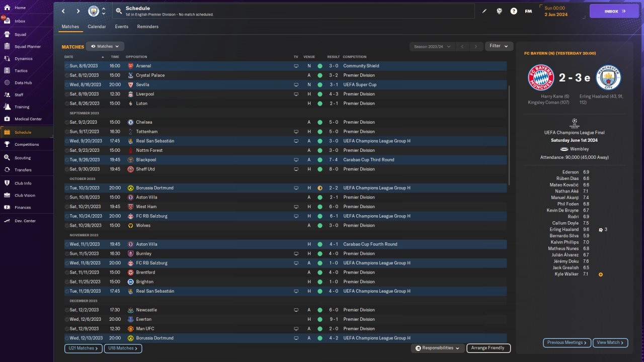
Task: Switch to the Events tab
Action: 121,27
